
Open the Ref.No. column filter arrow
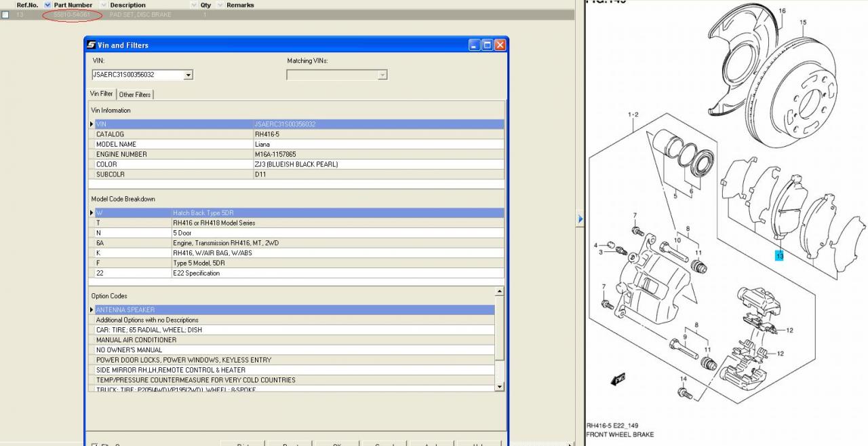click(47, 5)
